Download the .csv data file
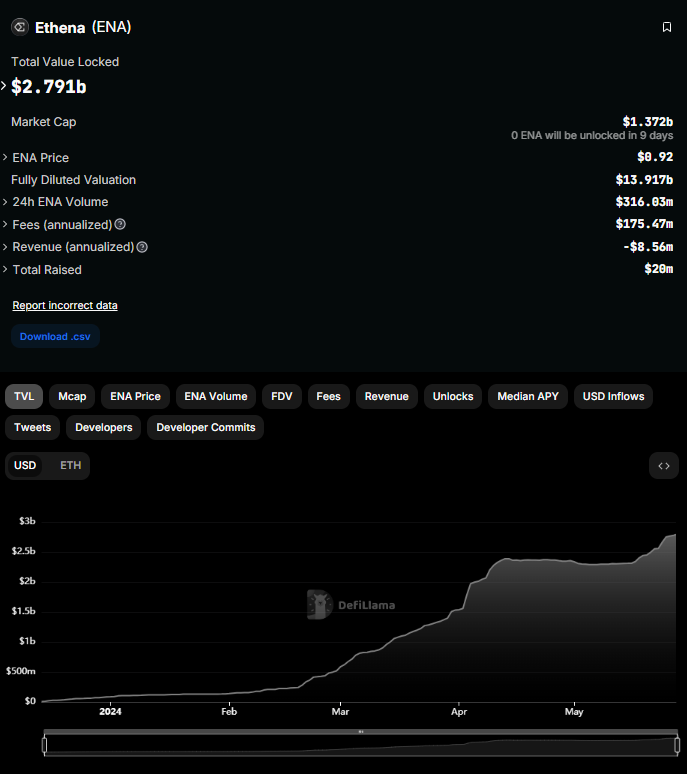 click(x=55, y=337)
